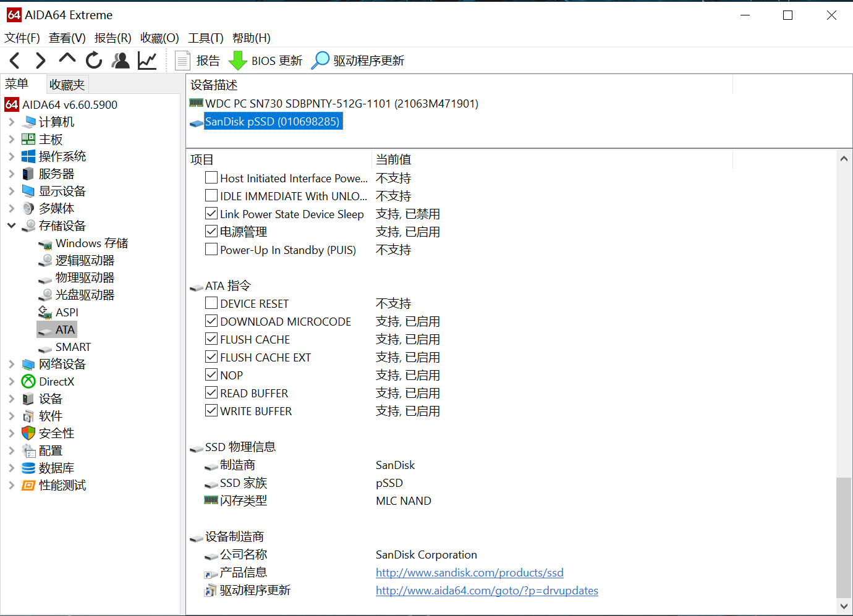Select the SMART tree item
853x616 pixels.
[x=73, y=347]
